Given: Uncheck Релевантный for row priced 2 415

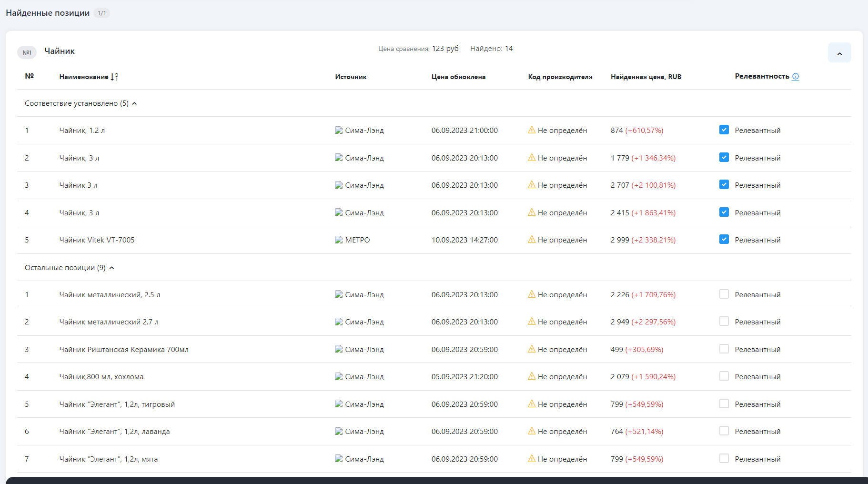Looking at the screenshot, I should tap(724, 212).
